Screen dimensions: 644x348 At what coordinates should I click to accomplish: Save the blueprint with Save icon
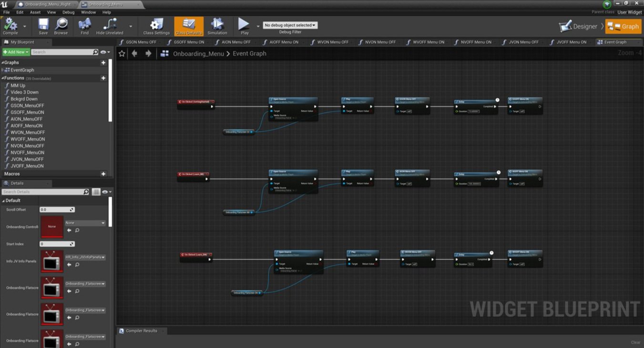tap(43, 24)
